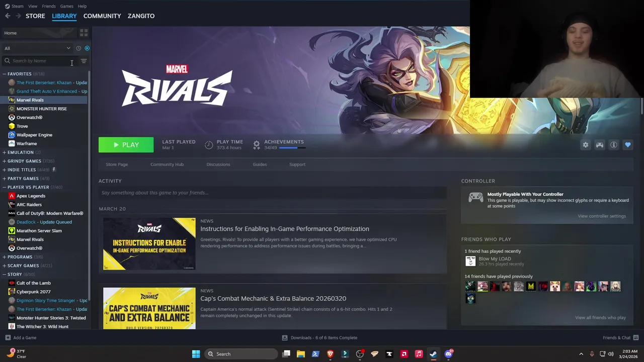Switch to the STORE tab
Viewport: 644px width, 362px height.
pyautogui.click(x=35, y=16)
